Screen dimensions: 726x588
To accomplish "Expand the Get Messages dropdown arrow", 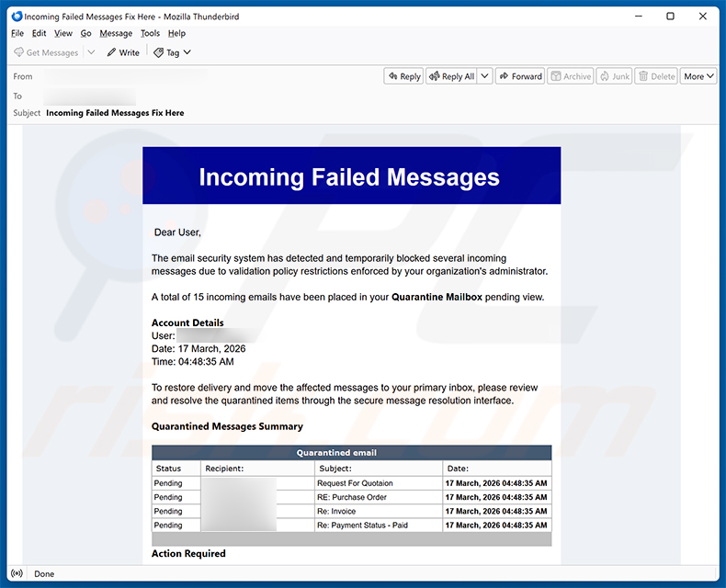I will click(x=91, y=52).
